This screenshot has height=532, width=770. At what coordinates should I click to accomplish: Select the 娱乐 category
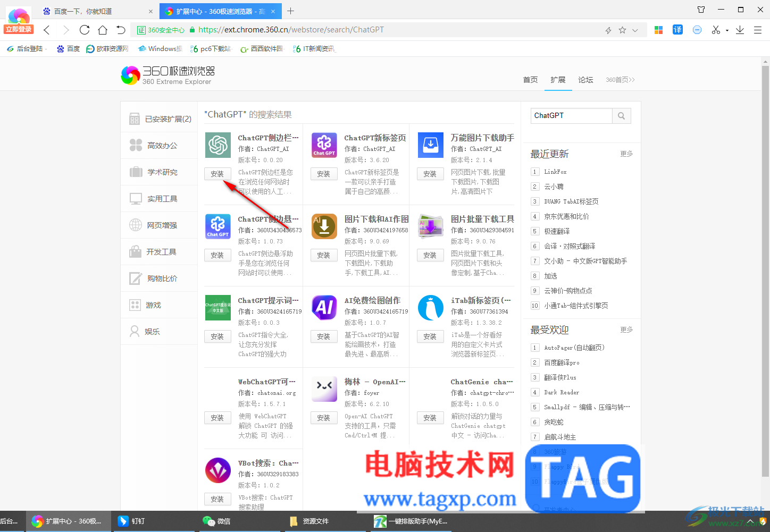(159, 332)
